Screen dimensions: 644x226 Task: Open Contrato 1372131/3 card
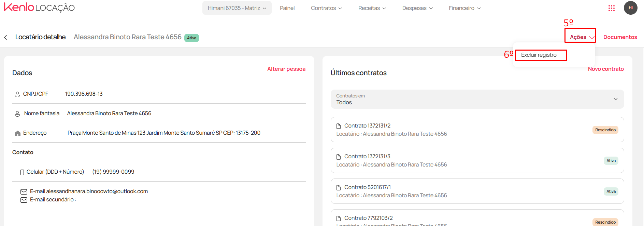[477, 160]
